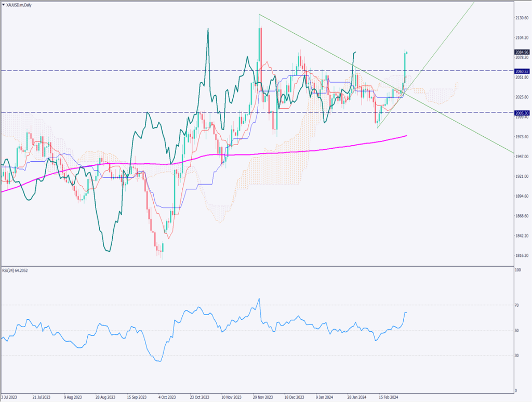Click the 2060.53 horizontal line price tag
This screenshot has height=402, width=532.
coord(521,71)
